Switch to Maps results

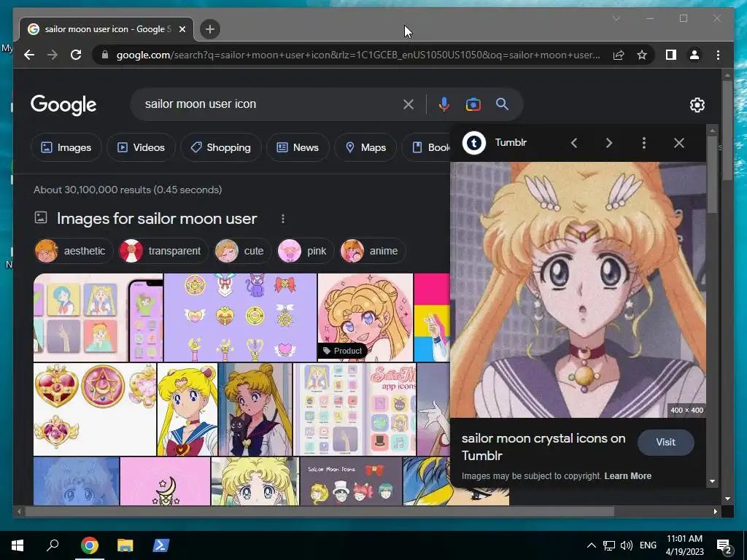(365, 147)
